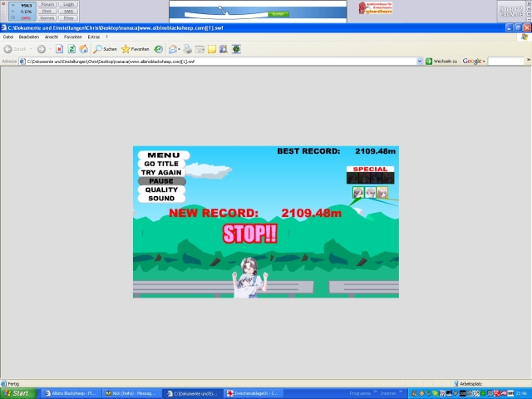The image size is (532, 399).
Task: Switch to Albino Blacksheep taskbar window
Action: (71, 393)
